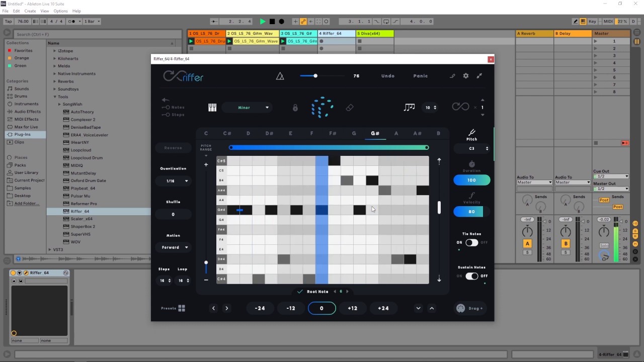Click the metronome icon in Riffer

280,76
